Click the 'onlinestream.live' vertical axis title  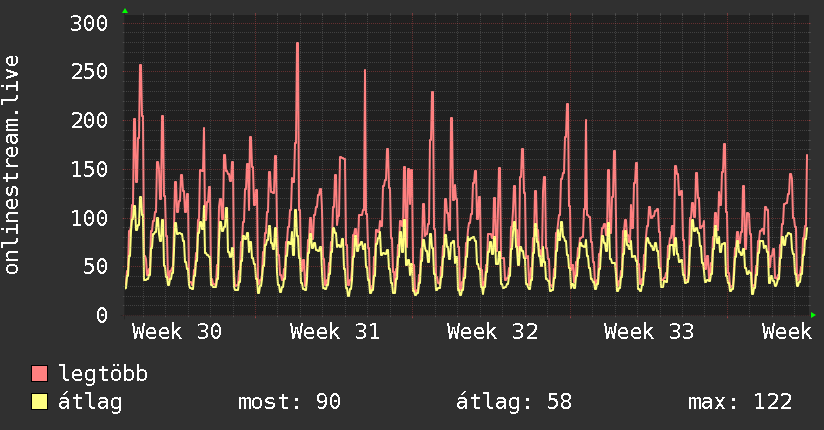point(11,165)
